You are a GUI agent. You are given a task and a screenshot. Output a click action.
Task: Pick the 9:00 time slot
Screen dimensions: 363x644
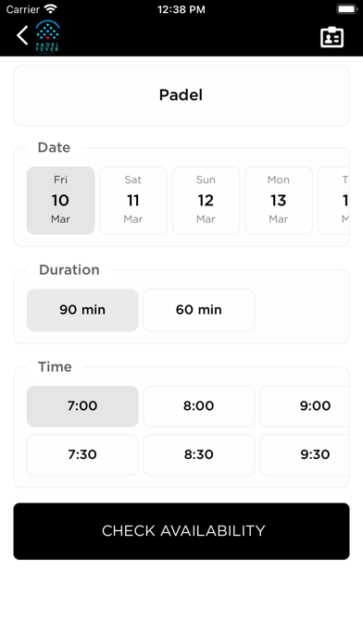pyautogui.click(x=305, y=406)
